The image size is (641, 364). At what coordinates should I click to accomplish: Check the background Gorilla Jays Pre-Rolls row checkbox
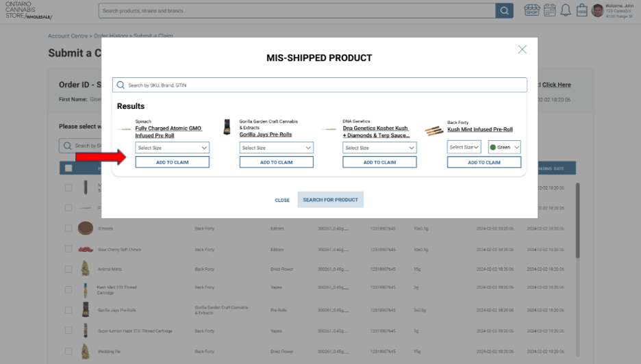pyautogui.click(x=68, y=310)
